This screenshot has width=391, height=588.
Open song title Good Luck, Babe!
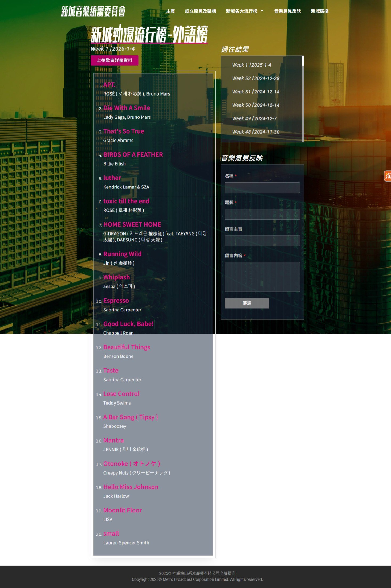128,324
